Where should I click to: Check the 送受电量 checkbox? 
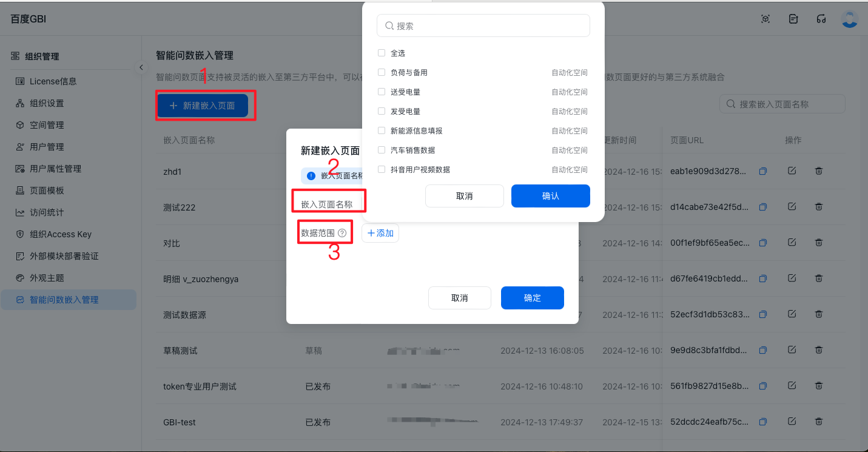click(382, 92)
